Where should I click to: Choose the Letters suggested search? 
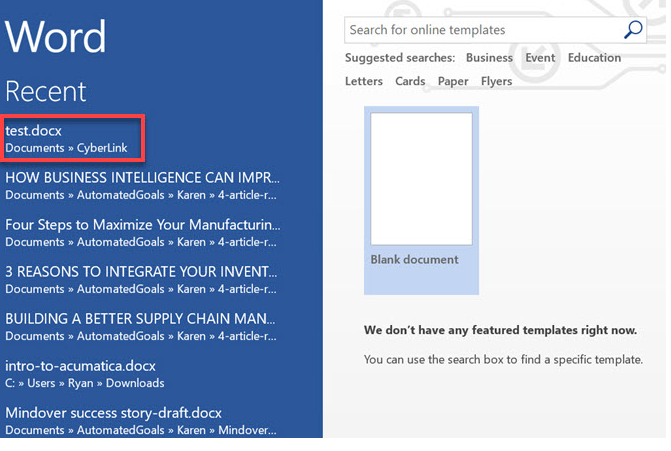[x=364, y=82]
